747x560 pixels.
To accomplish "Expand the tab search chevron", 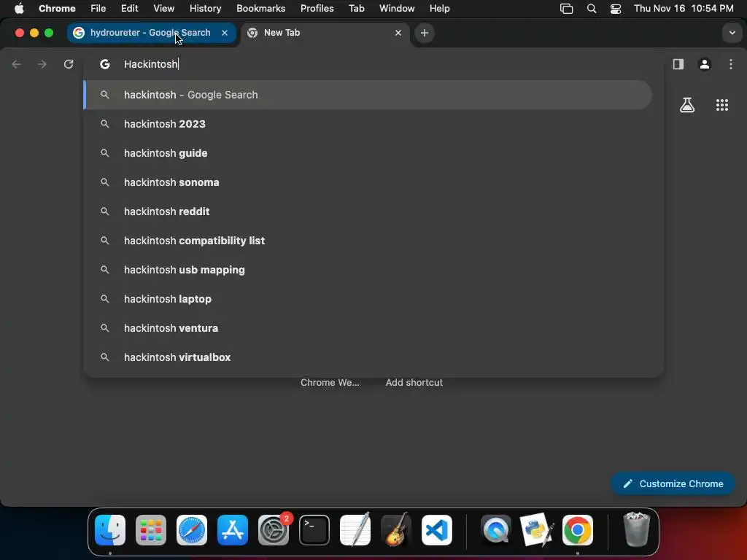I will click(732, 33).
